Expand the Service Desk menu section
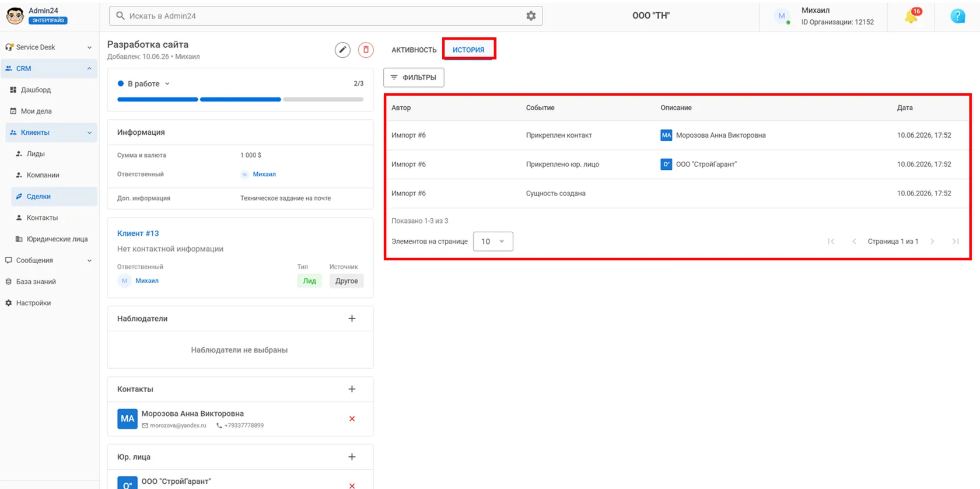Screen dimensions: 980x489 49,47
